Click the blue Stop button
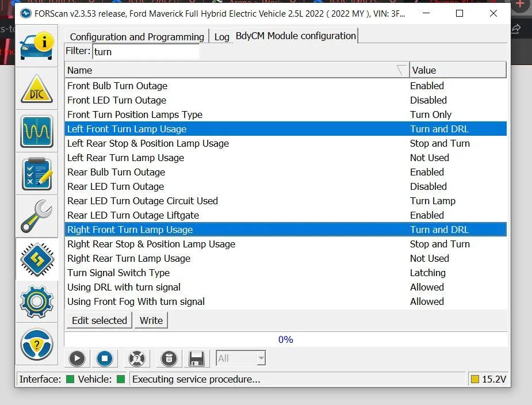This screenshot has height=405, width=532. click(105, 358)
